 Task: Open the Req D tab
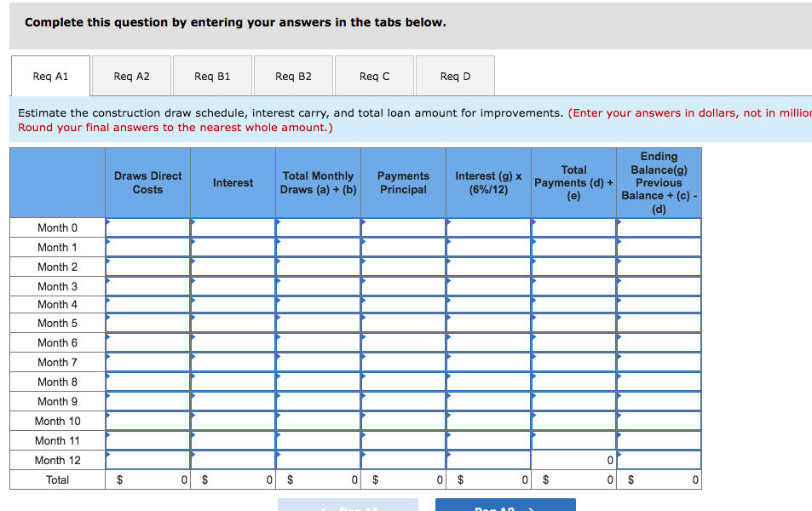455,75
